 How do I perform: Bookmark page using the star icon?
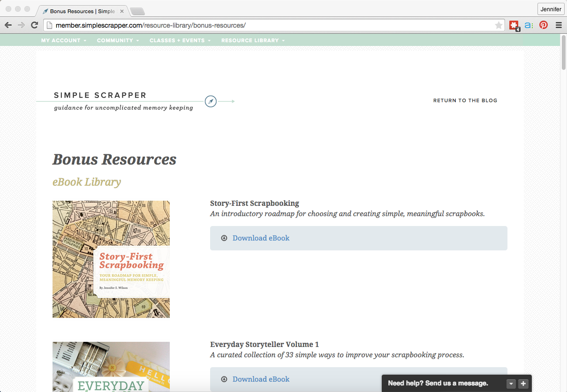(499, 25)
